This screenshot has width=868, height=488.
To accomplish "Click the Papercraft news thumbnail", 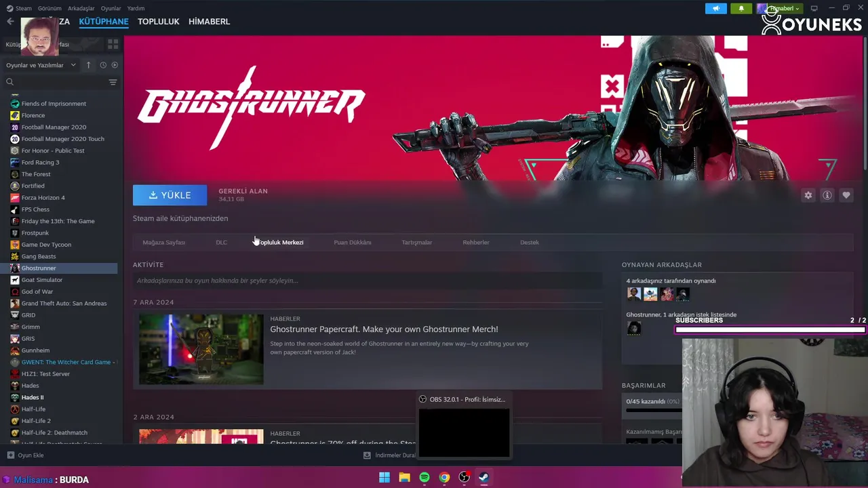I will pos(201,349).
